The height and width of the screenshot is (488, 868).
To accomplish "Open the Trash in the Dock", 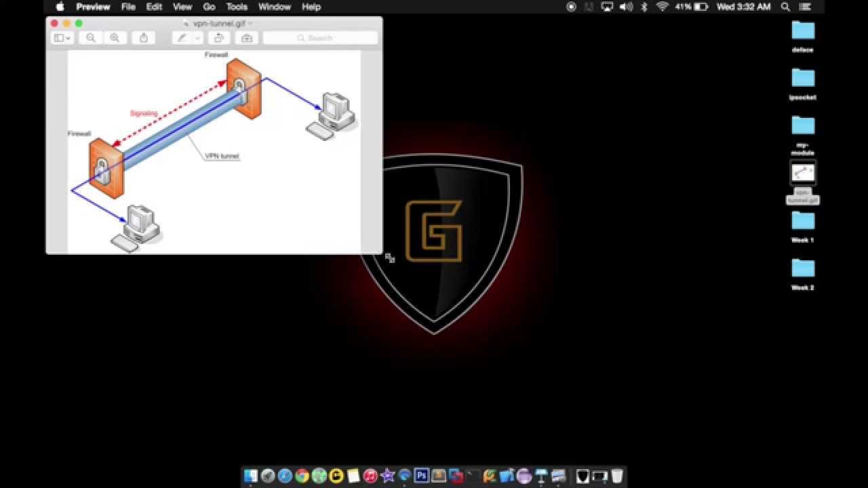I will [x=617, y=476].
